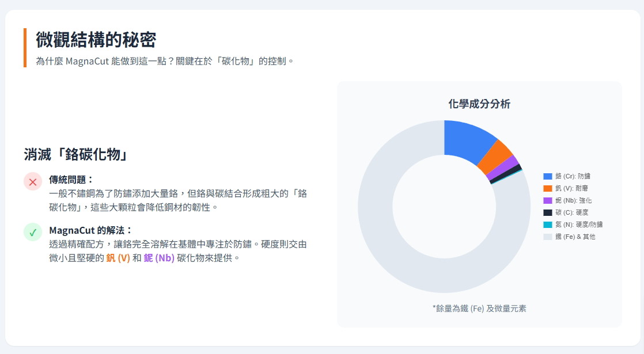Click the 消滅「鉻碳化物」 section heading
The width and height of the screenshot is (644, 354).
coord(75,154)
